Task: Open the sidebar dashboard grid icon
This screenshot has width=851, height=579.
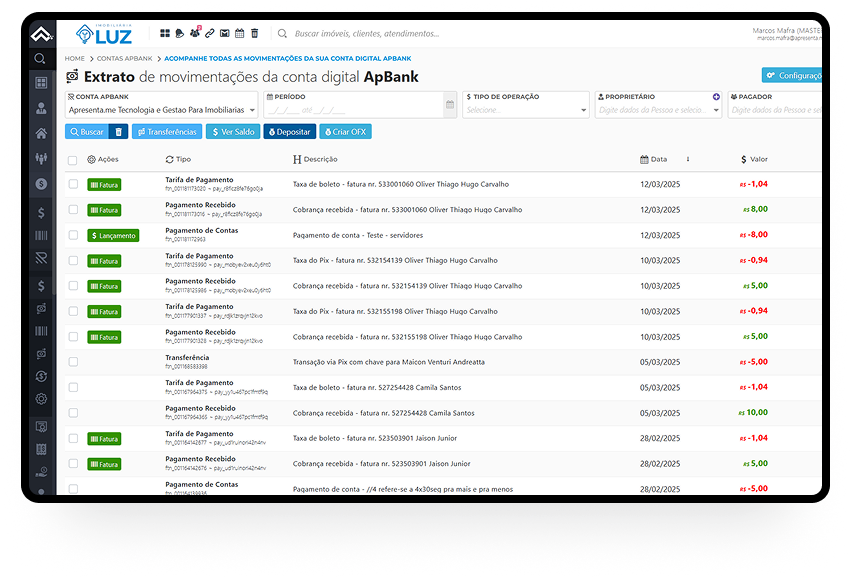Action: click(x=41, y=83)
